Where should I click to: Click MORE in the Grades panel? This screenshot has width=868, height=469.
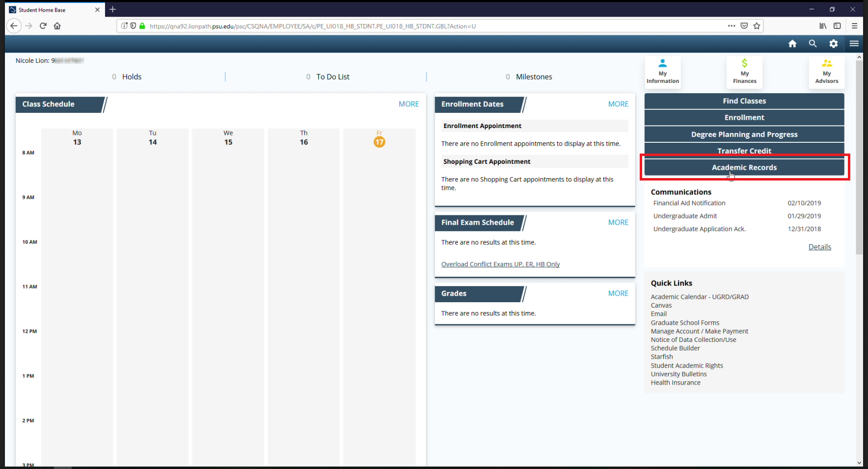(x=618, y=293)
